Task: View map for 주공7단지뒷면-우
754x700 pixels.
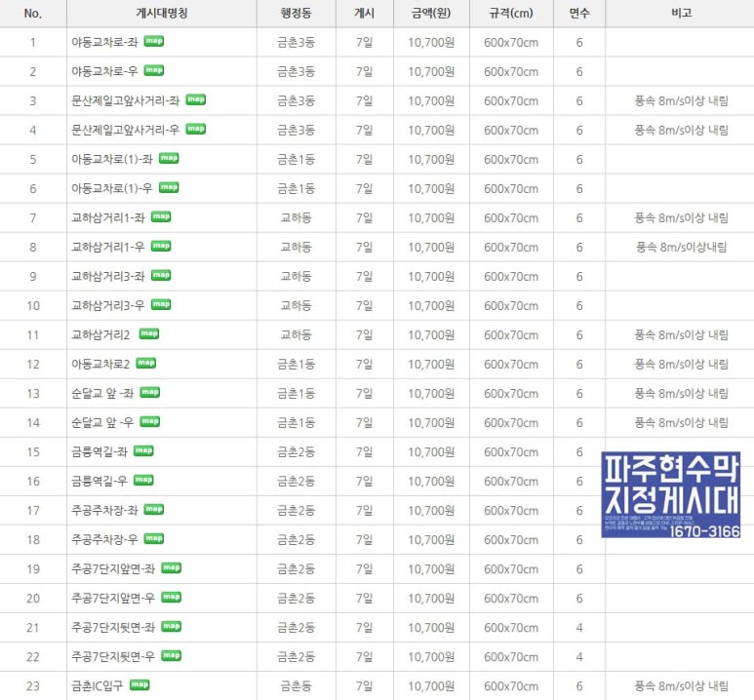Action: click(172, 656)
